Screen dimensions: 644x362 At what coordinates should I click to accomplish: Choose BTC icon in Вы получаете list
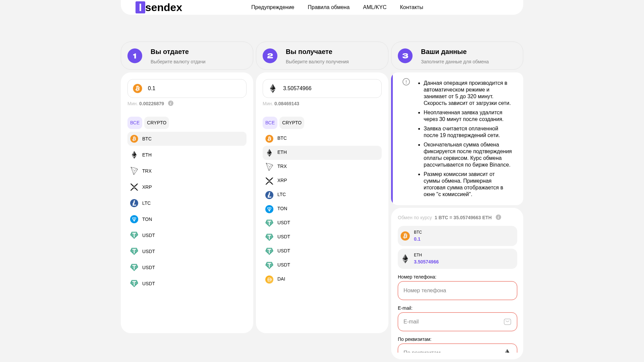pyautogui.click(x=269, y=139)
